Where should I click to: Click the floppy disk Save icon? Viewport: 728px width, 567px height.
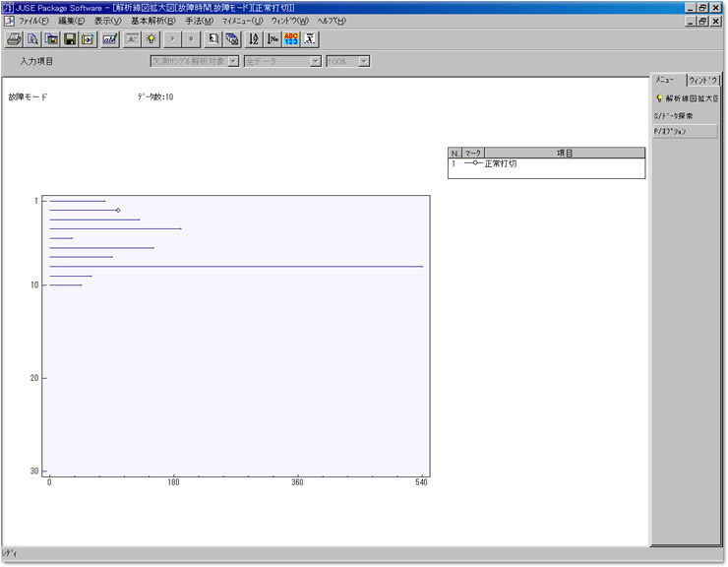click(x=70, y=39)
